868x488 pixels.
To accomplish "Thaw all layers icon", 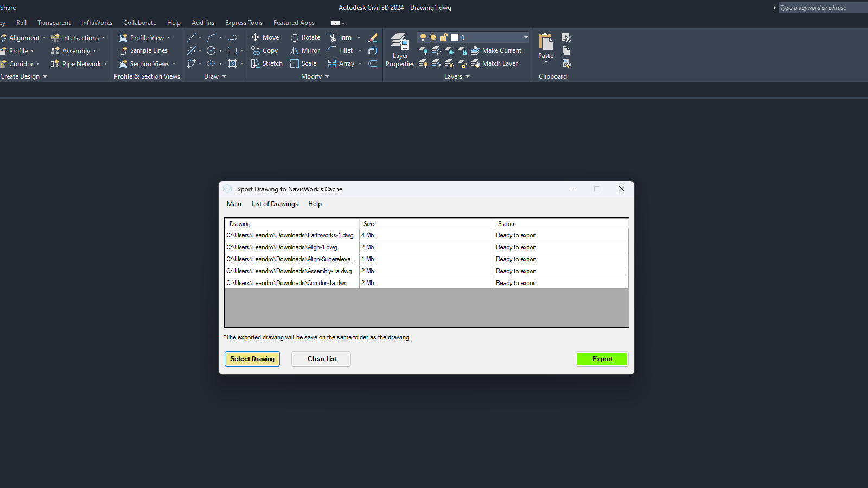I will point(449,63).
